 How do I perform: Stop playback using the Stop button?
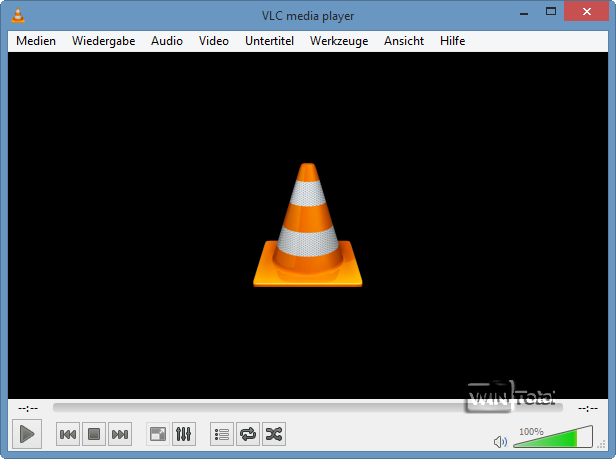pos(94,434)
